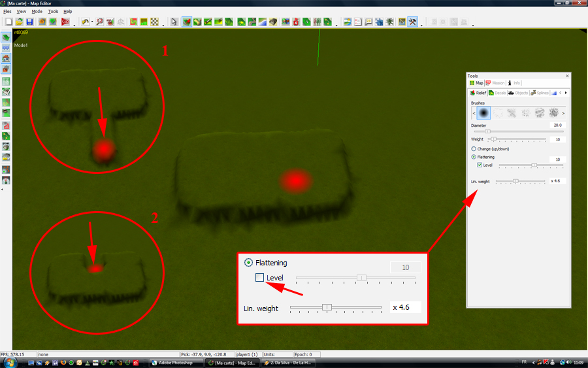Select the last scattered brush thumbnail

[x=553, y=113]
